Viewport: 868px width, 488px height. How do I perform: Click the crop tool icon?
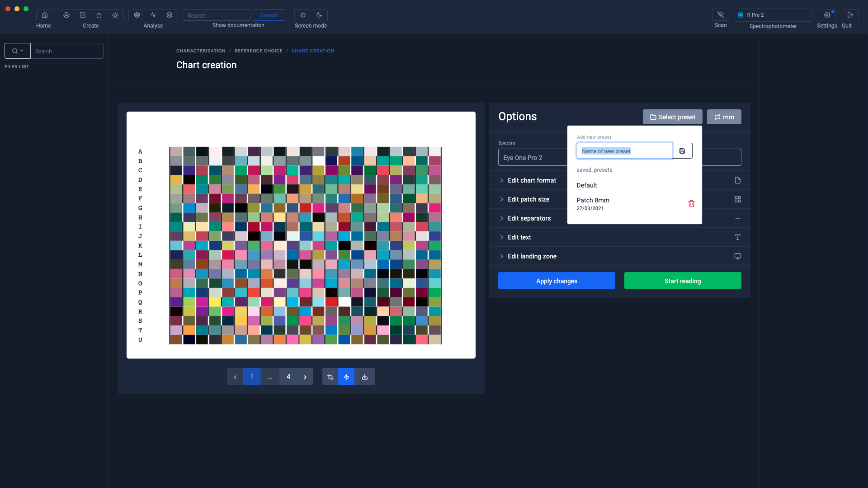330,376
